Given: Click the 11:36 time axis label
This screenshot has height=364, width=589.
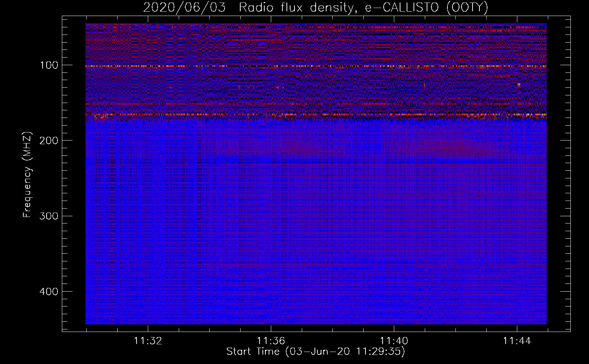Looking at the screenshot, I should [x=271, y=341].
